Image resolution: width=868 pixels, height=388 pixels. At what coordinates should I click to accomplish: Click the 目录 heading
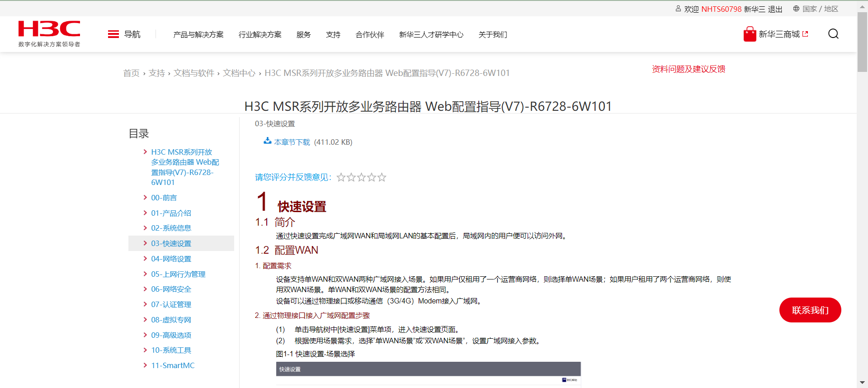pyautogui.click(x=139, y=133)
